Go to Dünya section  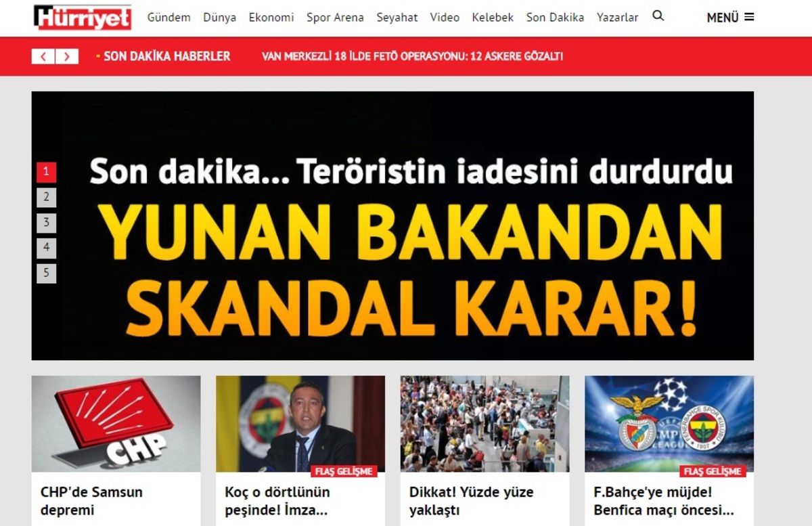tap(220, 18)
